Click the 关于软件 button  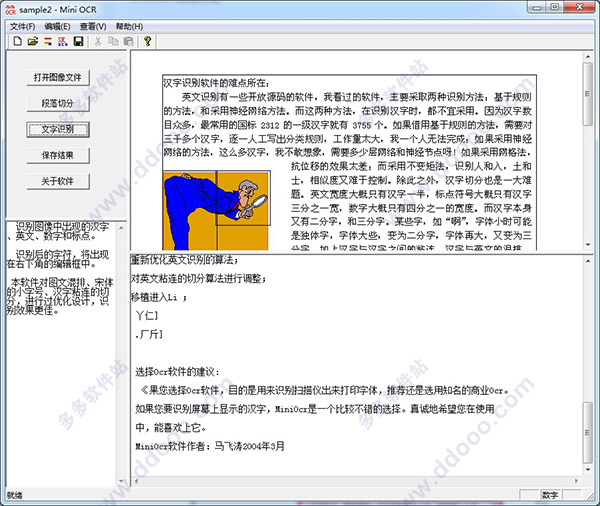point(58,181)
